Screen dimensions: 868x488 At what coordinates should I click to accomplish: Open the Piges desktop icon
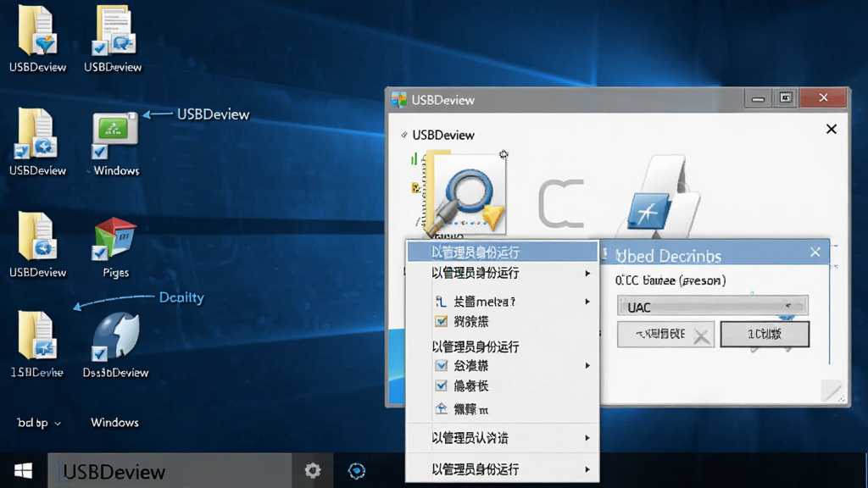coord(114,239)
